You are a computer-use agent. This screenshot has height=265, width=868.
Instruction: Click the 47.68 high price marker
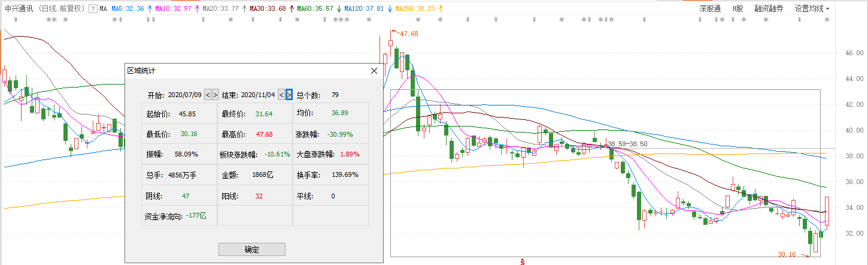(408, 34)
